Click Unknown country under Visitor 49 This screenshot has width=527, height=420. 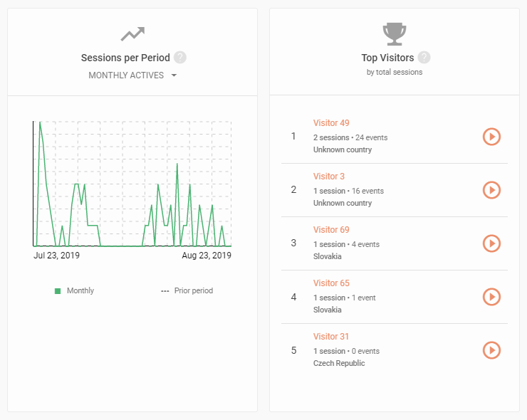(x=342, y=149)
